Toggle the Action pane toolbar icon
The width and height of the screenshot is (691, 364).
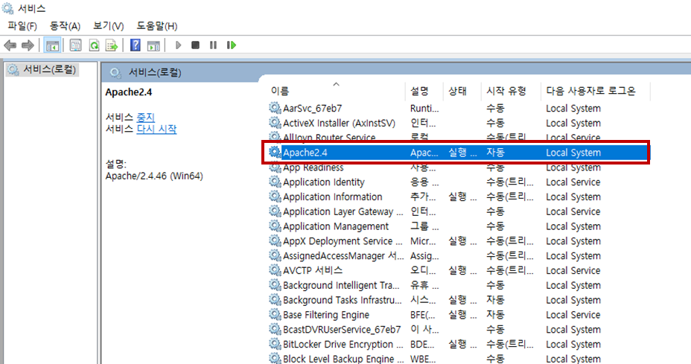point(153,45)
